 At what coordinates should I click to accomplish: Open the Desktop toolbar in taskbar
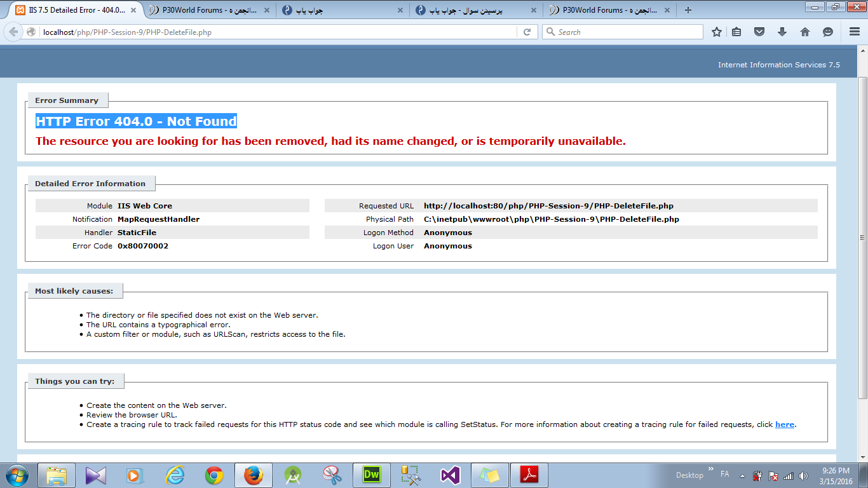689,475
